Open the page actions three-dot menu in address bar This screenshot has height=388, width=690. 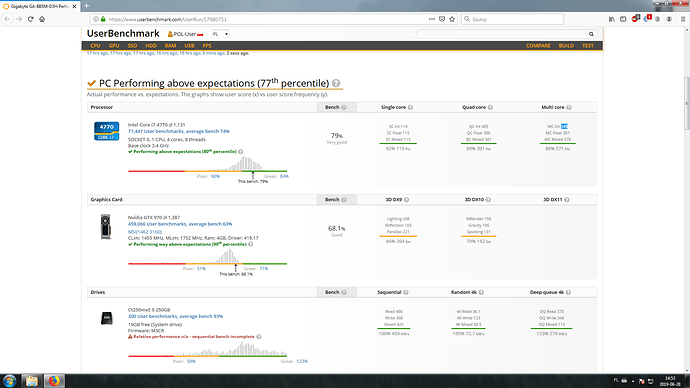click(x=432, y=19)
